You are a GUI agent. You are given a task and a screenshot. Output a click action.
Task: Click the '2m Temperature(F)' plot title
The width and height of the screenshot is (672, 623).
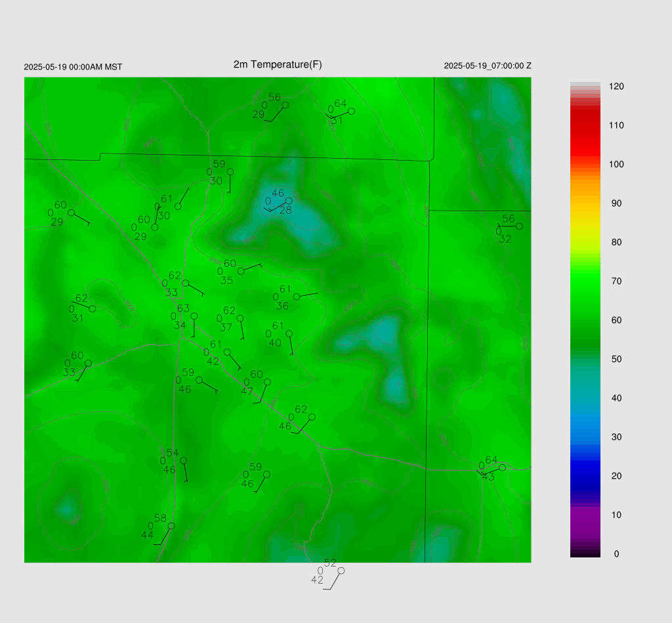[x=278, y=65]
